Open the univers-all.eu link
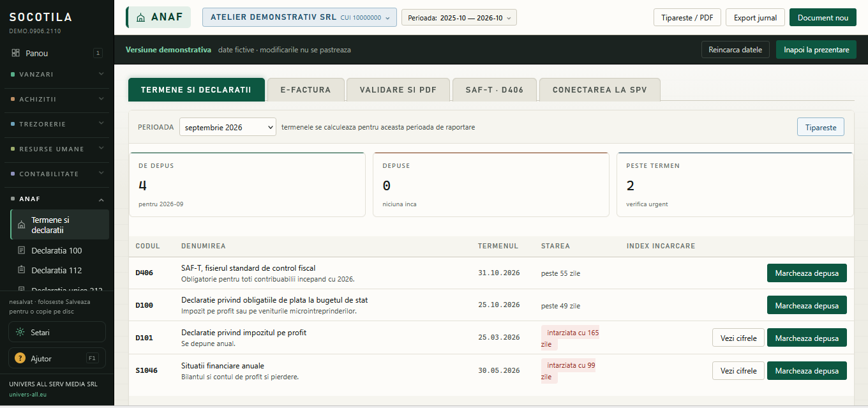 click(28, 394)
